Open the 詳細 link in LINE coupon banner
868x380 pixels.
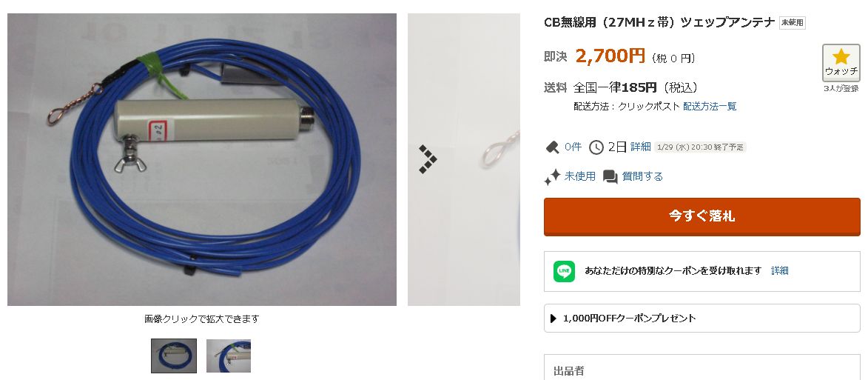(x=779, y=271)
